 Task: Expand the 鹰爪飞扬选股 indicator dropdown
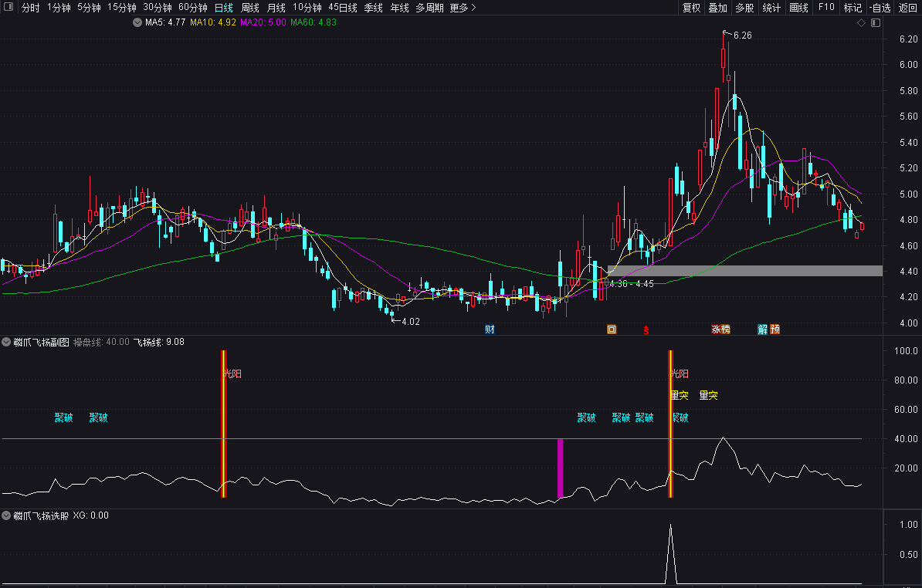point(6,515)
